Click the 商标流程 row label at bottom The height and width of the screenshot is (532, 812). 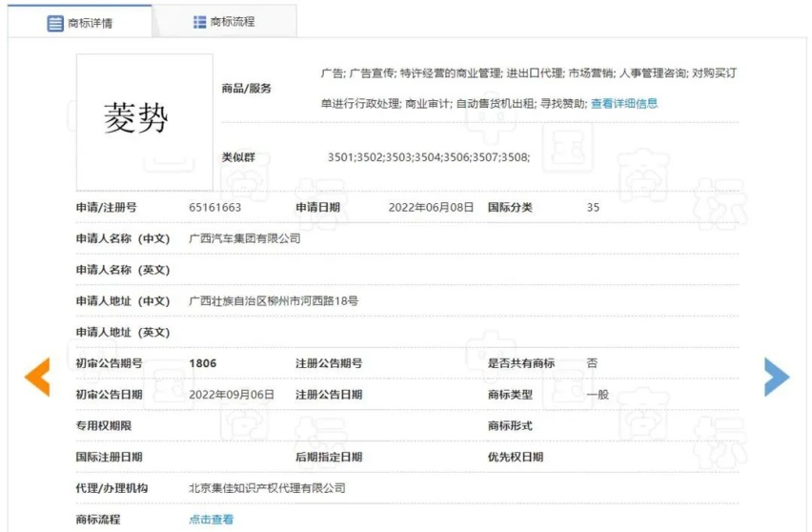click(98, 519)
